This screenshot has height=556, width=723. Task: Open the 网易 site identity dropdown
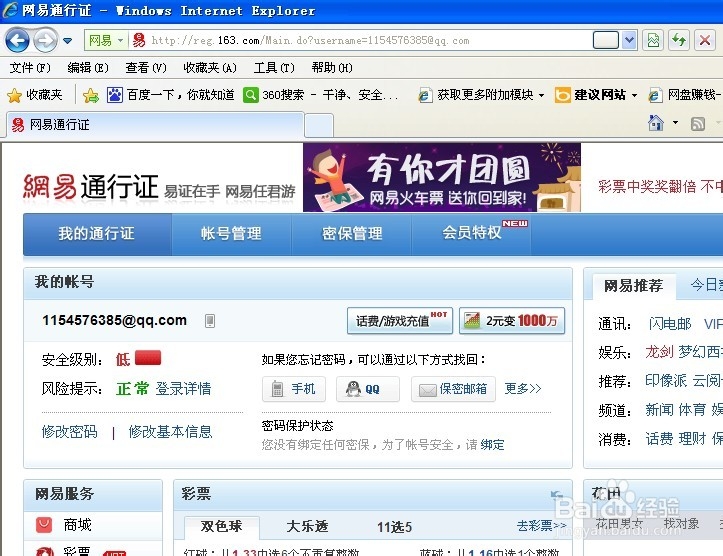[106, 41]
